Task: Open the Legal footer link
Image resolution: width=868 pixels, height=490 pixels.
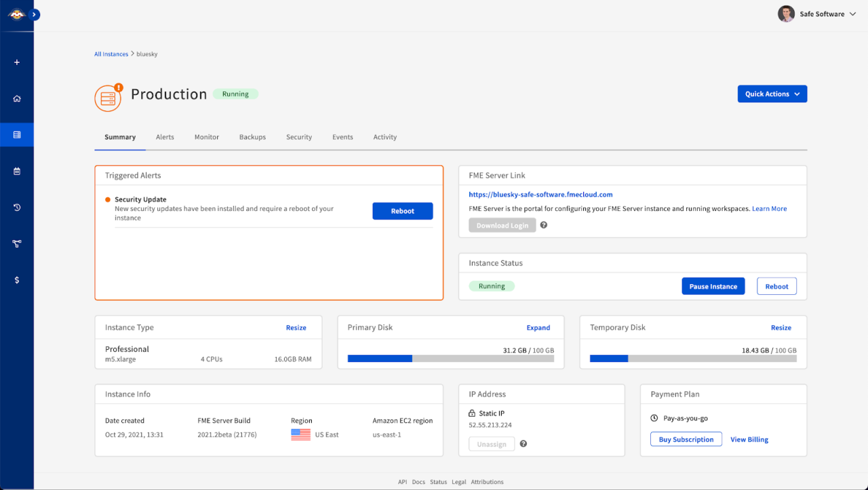Action: pyautogui.click(x=459, y=482)
